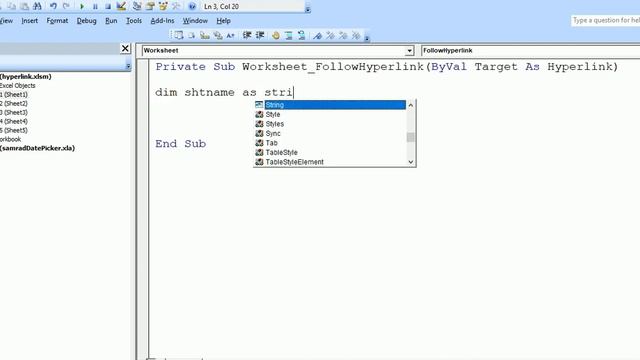640x360 pixels.
Task: Open Standard toolbar options arrow
Action: pos(308,9)
